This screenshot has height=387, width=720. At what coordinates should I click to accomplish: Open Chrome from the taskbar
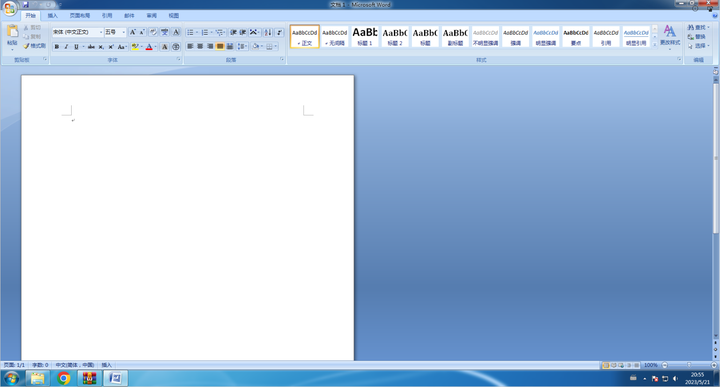[64, 378]
